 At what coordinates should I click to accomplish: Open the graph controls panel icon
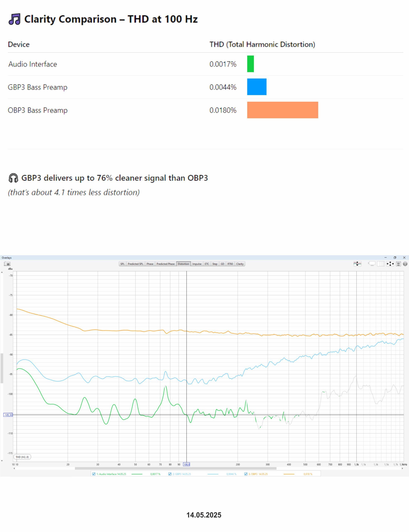click(x=398, y=264)
